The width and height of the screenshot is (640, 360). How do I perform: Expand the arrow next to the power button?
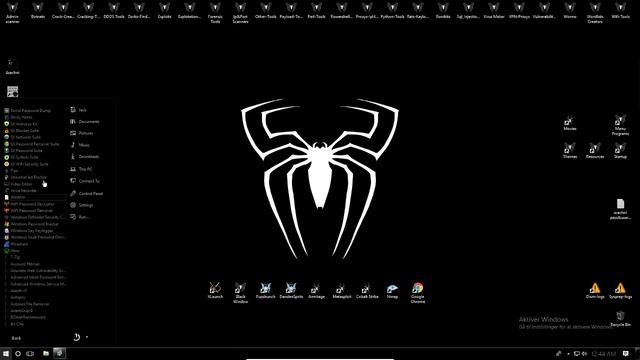[x=87, y=337]
